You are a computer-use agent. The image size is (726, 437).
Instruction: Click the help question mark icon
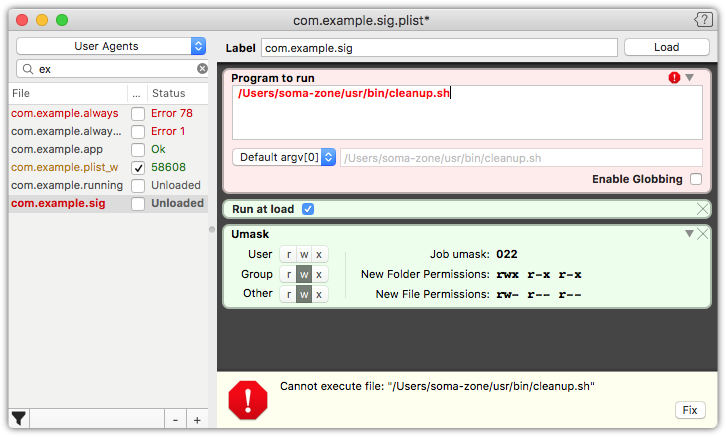[x=703, y=19]
